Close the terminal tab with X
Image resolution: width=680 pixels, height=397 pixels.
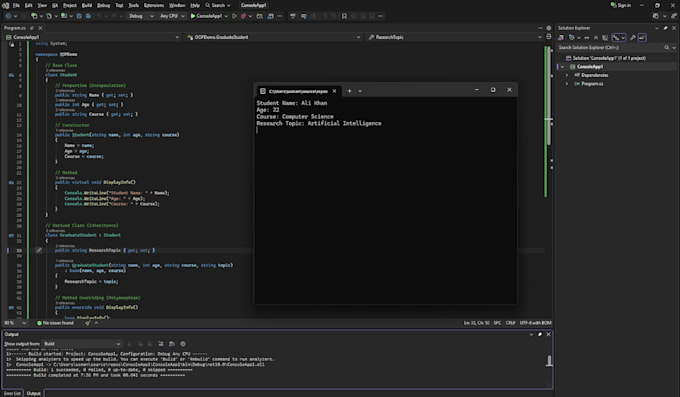[x=334, y=91]
